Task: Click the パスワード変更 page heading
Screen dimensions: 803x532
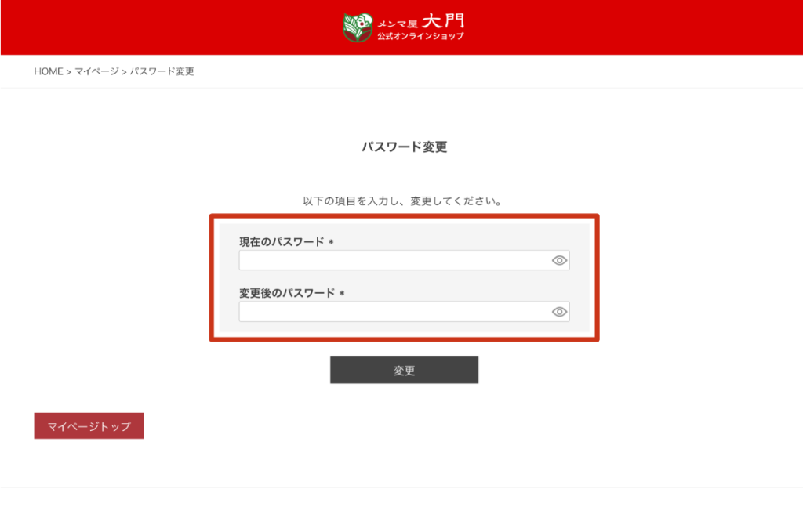Action: [x=404, y=147]
